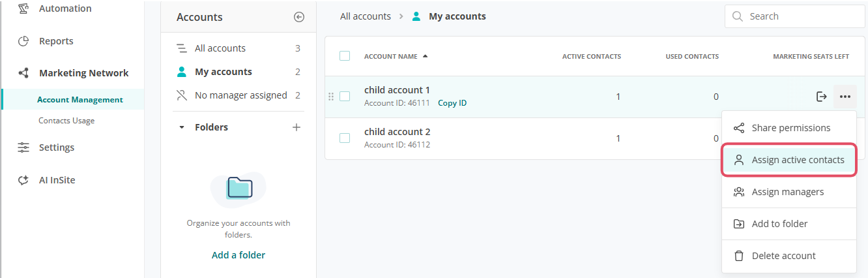
Task: Toggle the select-all accounts checkbox
Action: click(345, 56)
